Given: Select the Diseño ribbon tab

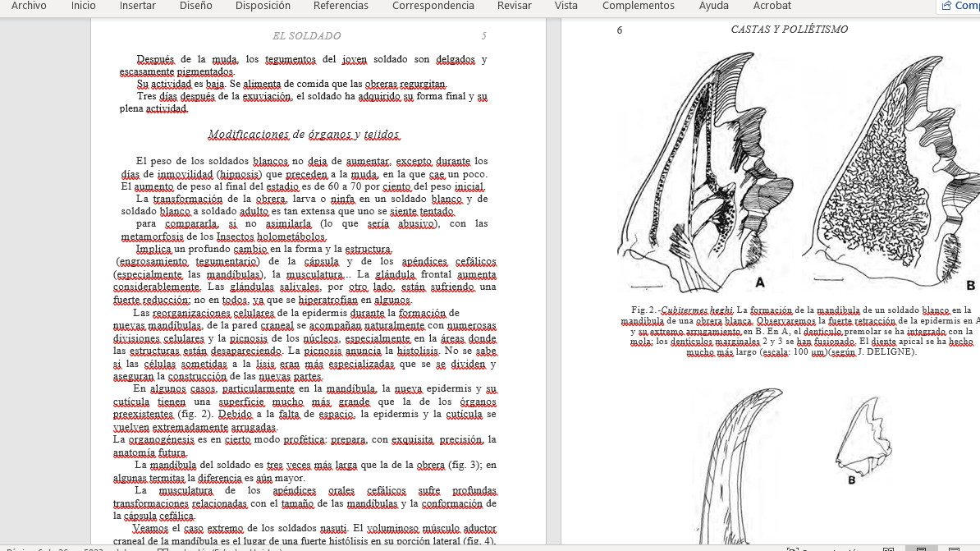Looking at the screenshot, I should (x=195, y=6).
